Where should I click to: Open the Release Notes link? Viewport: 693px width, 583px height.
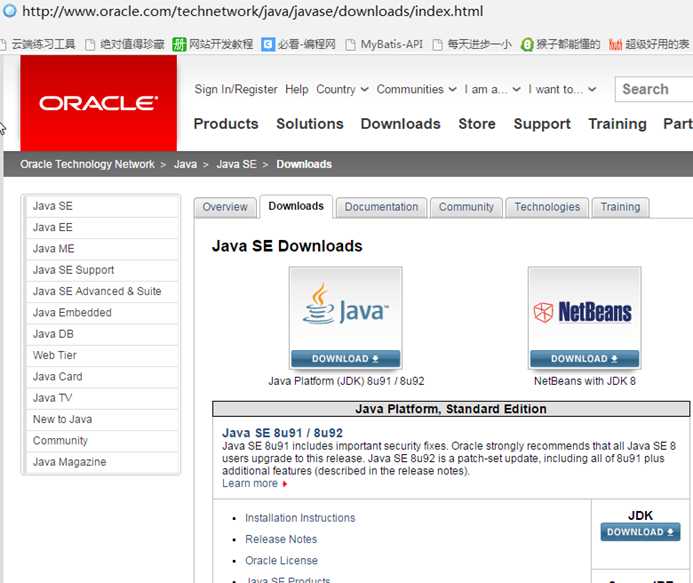click(x=281, y=539)
